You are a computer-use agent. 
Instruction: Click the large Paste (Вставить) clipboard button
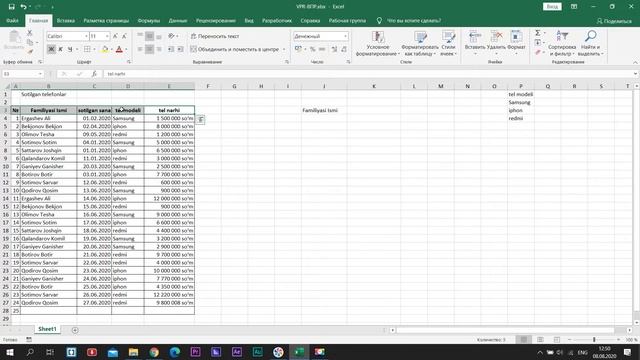(x=14, y=40)
